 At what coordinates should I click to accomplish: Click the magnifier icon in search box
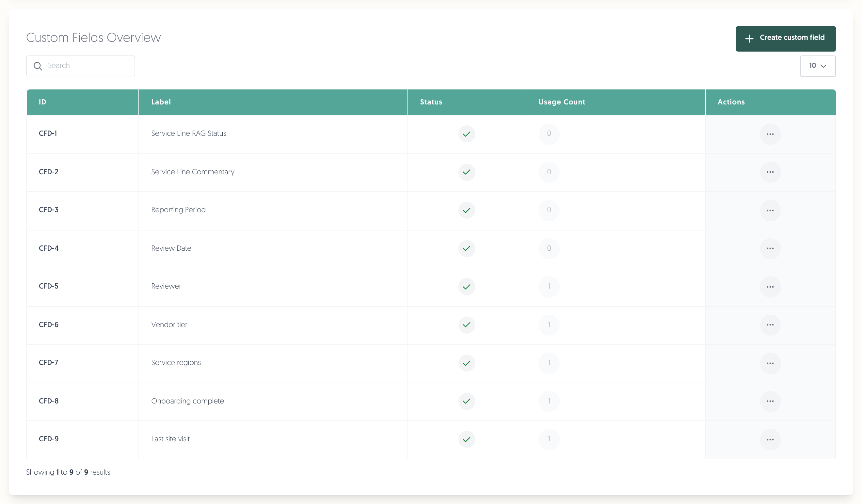point(38,66)
